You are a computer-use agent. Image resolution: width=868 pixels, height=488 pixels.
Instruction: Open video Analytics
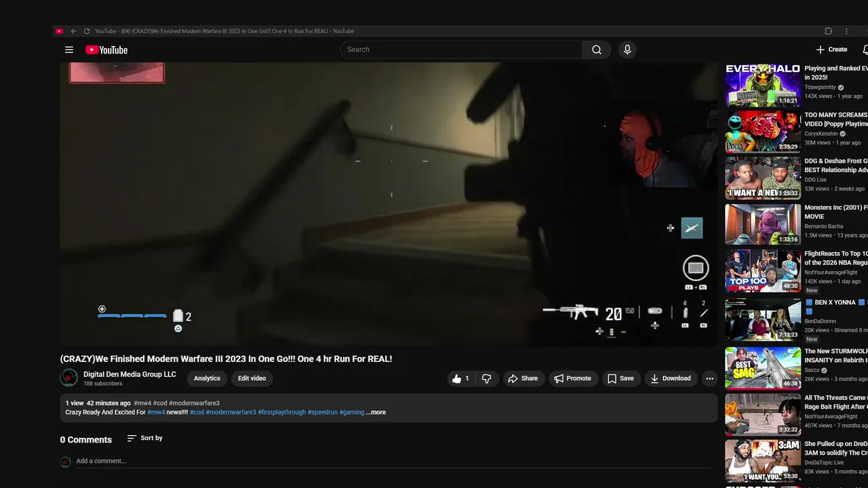pyautogui.click(x=207, y=379)
